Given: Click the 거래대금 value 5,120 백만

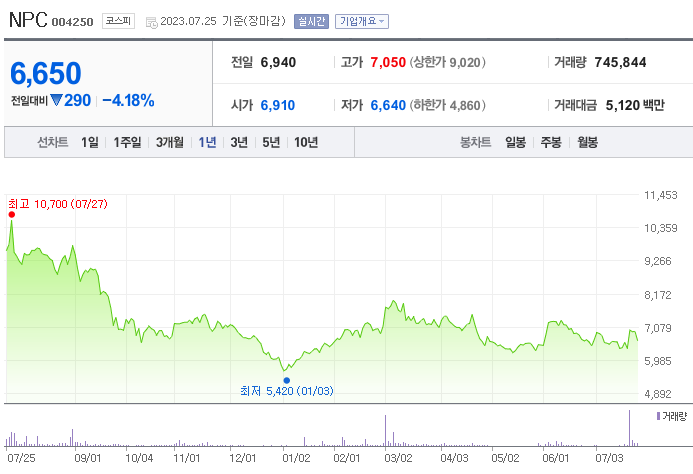Looking at the screenshot, I should (635, 105).
